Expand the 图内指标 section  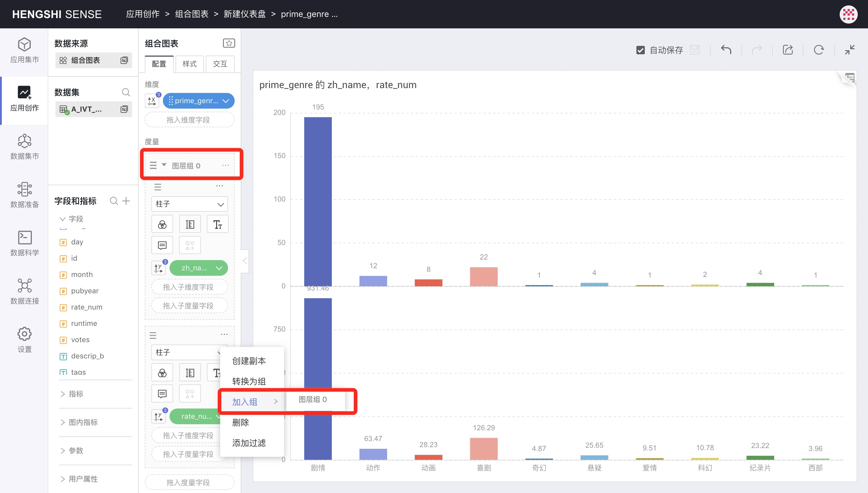pos(63,422)
